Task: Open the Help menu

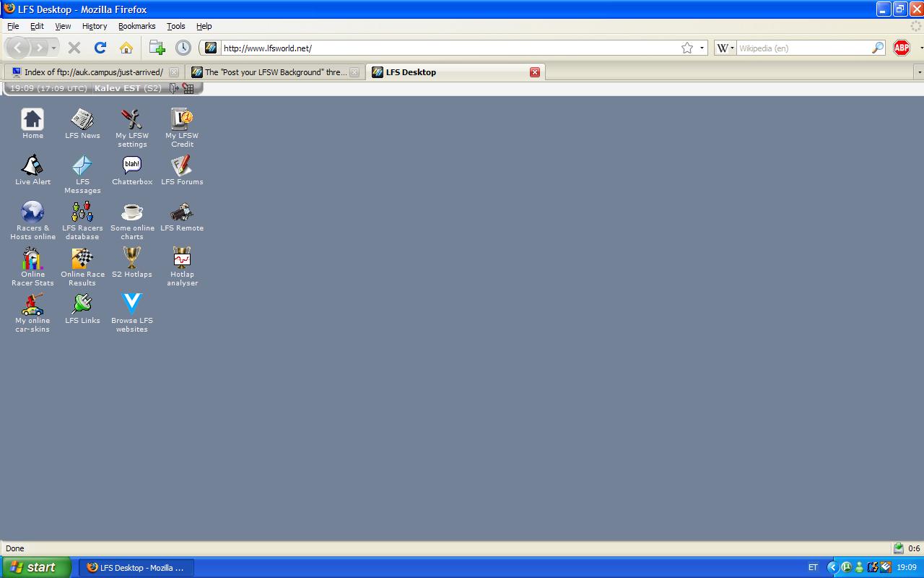Action: (204, 26)
